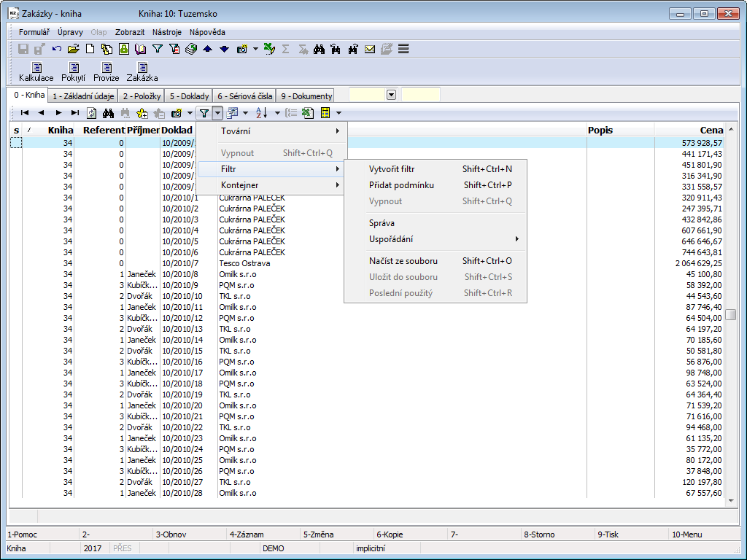The image size is (747, 560).
Task: Click the vertical scrollbar thumb
Action: coord(730,314)
